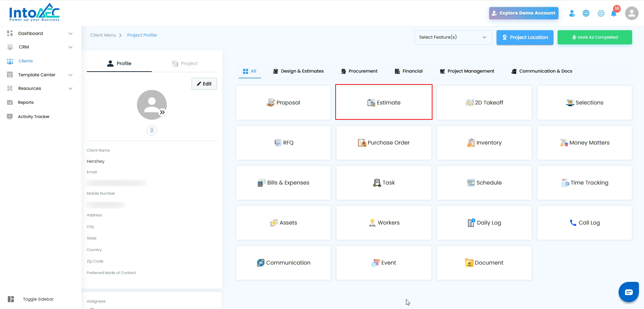
Task: Open the Daily Log card
Action: tap(484, 223)
